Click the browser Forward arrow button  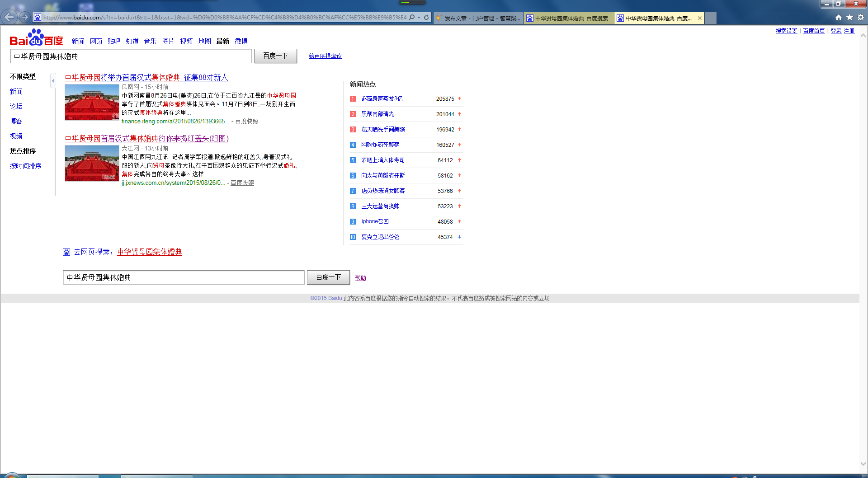tap(25, 17)
